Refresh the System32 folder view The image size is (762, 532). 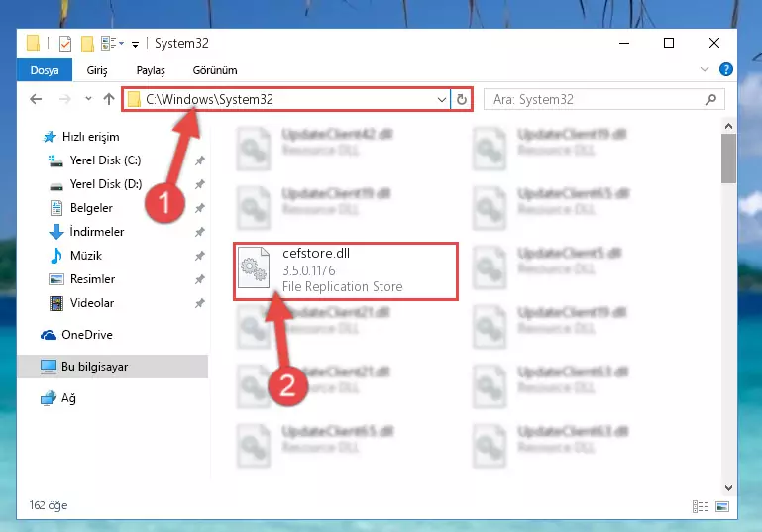tap(461, 100)
